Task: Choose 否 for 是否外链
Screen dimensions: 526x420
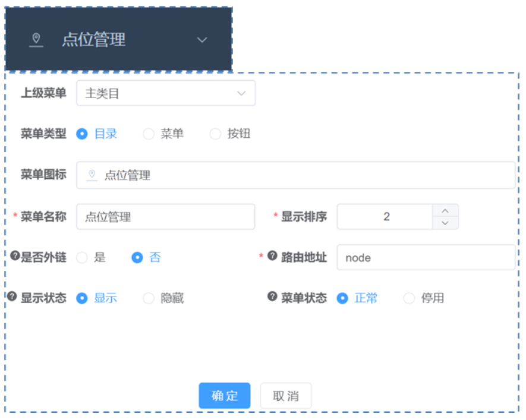Action: tap(146, 257)
